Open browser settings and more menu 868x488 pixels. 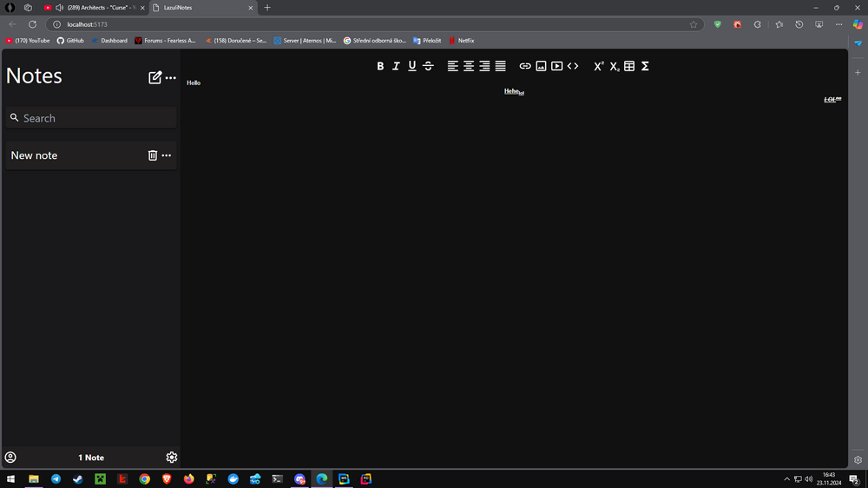point(838,24)
